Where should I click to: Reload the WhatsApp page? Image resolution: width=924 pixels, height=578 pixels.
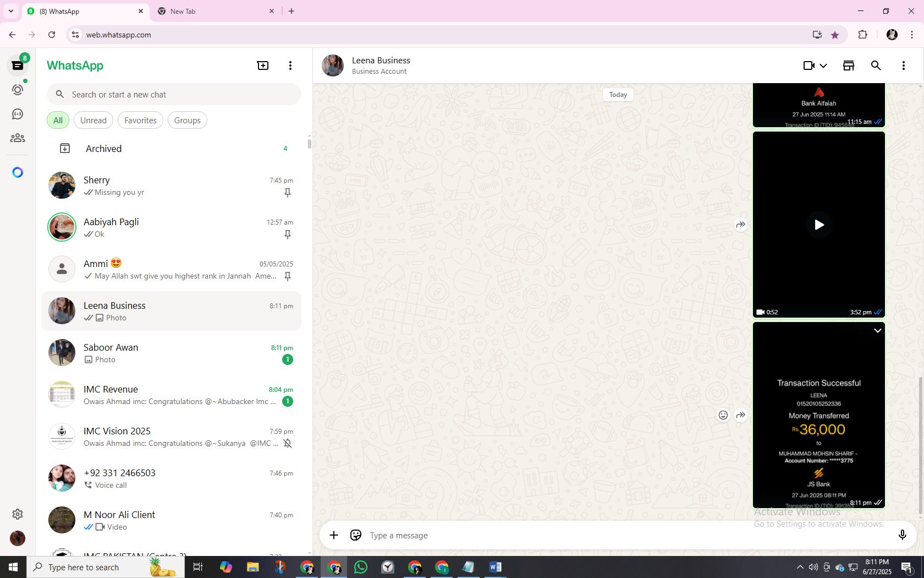52,35
